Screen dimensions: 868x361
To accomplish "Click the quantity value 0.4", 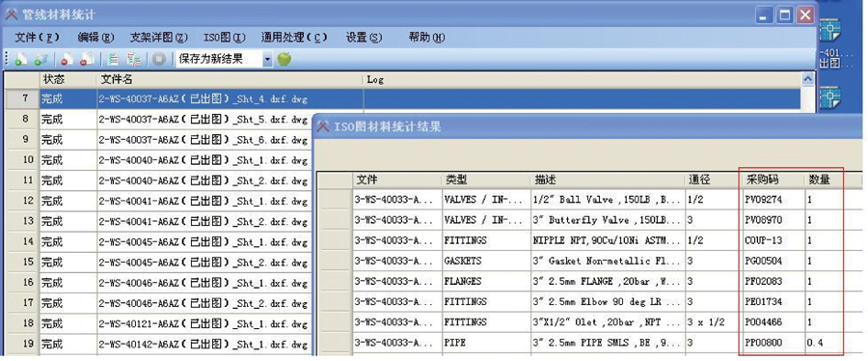I will coord(815,343).
